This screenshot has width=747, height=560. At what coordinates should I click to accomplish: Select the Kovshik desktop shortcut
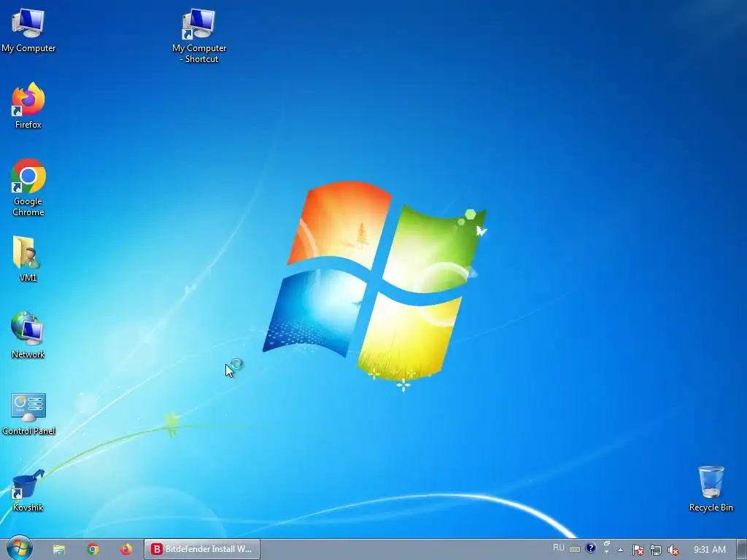click(28, 491)
